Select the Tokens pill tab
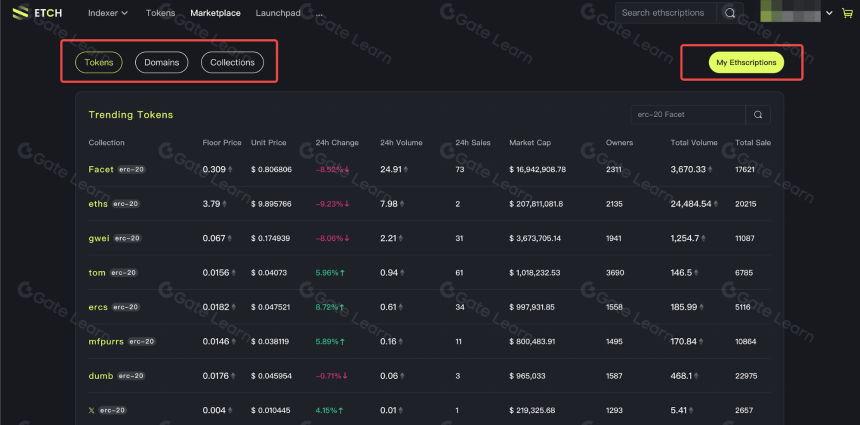Screen dimensions: 860x425 pos(99,63)
